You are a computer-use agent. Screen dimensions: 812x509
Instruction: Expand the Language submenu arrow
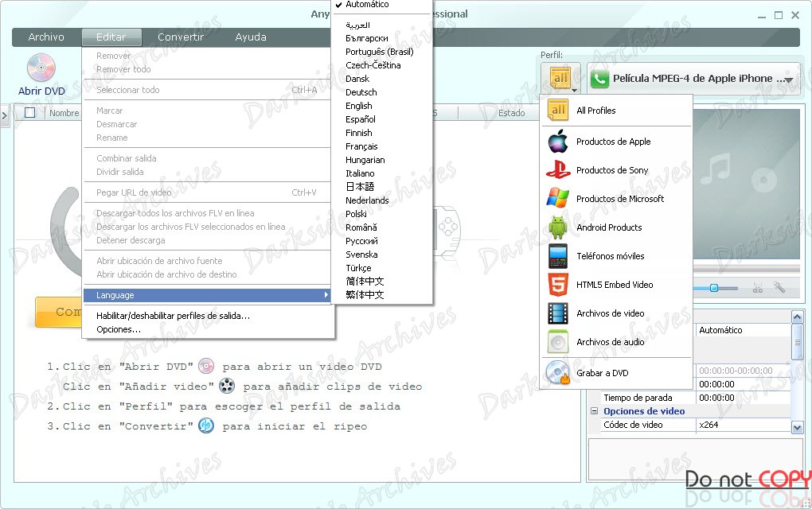(326, 295)
